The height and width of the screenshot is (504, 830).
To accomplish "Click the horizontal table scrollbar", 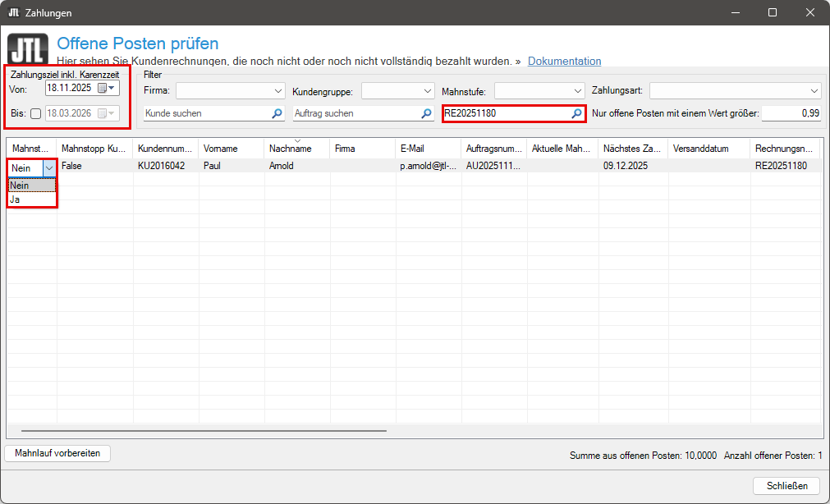I will pyautogui.click(x=204, y=430).
